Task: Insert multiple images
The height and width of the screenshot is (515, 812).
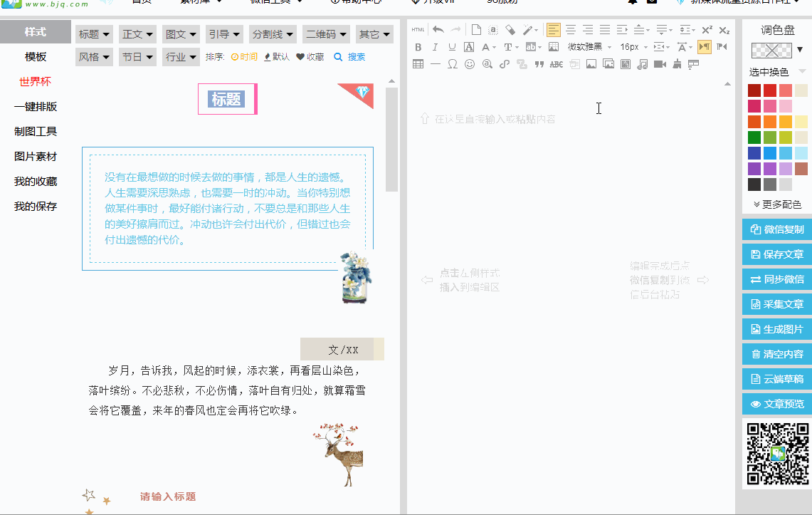Action: [x=608, y=64]
